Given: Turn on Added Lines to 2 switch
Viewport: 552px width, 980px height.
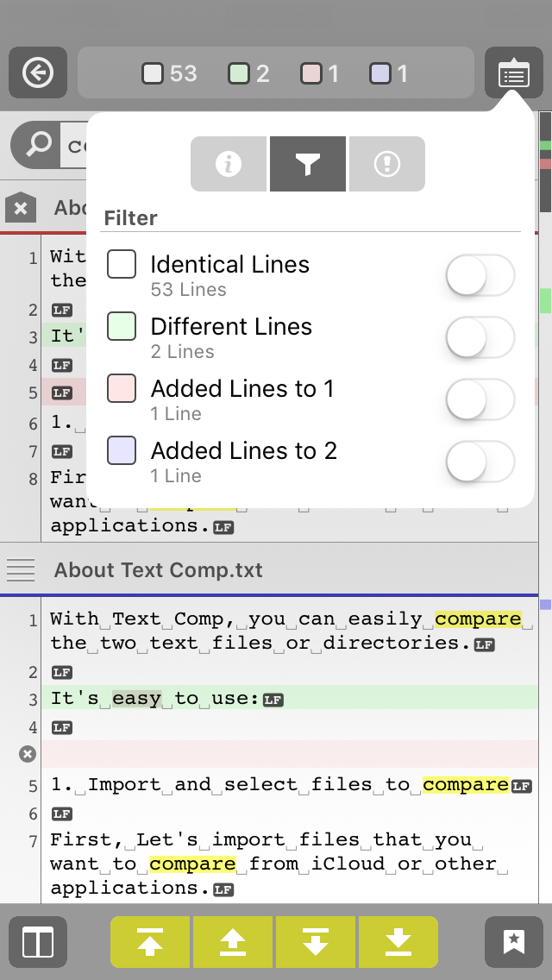Looking at the screenshot, I should (480, 463).
